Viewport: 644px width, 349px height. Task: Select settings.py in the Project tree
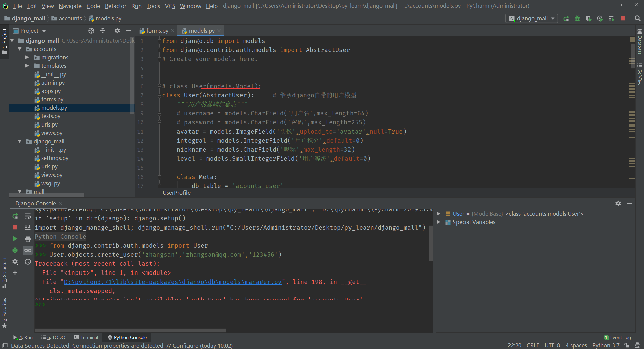coord(54,158)
